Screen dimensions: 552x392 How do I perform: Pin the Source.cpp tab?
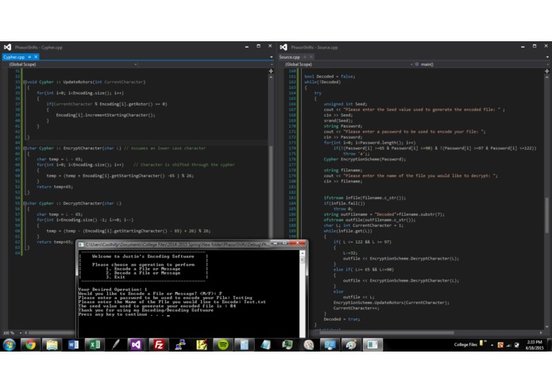tap(305, 57)
